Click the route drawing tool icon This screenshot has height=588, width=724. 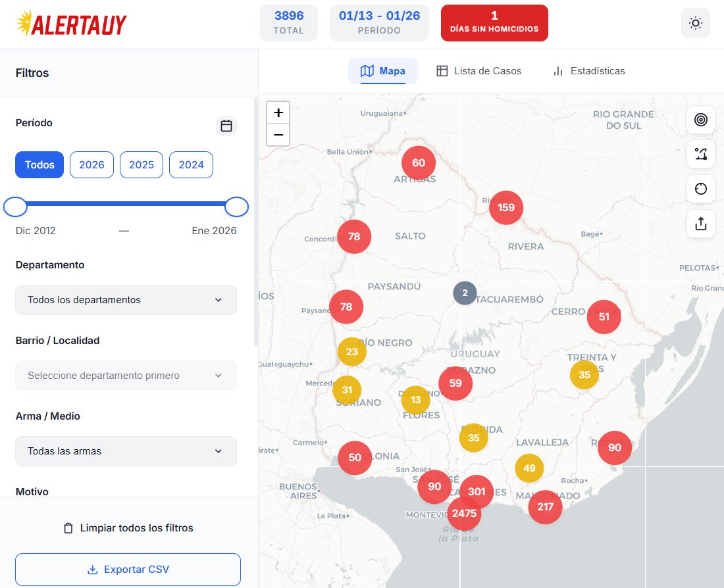[x=700, y=154]
